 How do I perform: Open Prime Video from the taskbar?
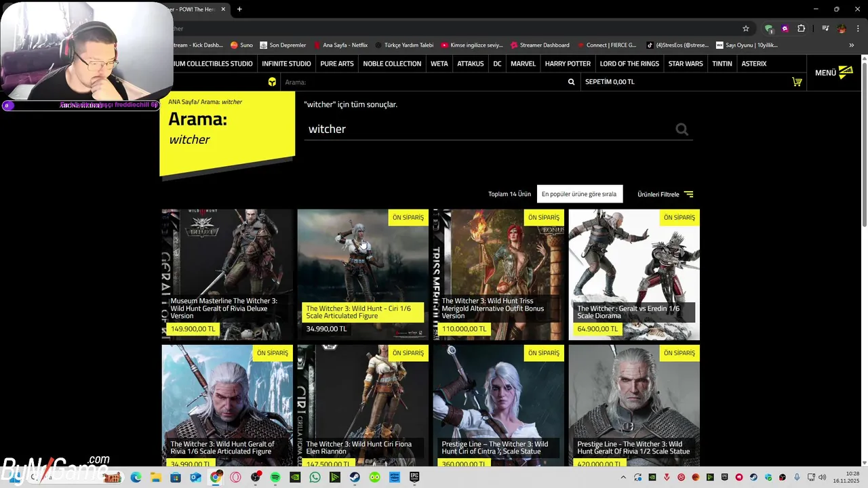(395, 477)
